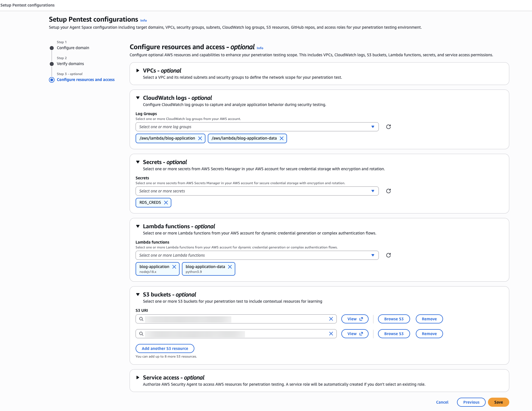Remove the blog-application Lambda function tag
The height and width of the screenshot is (411, 532).
[174, 267]
